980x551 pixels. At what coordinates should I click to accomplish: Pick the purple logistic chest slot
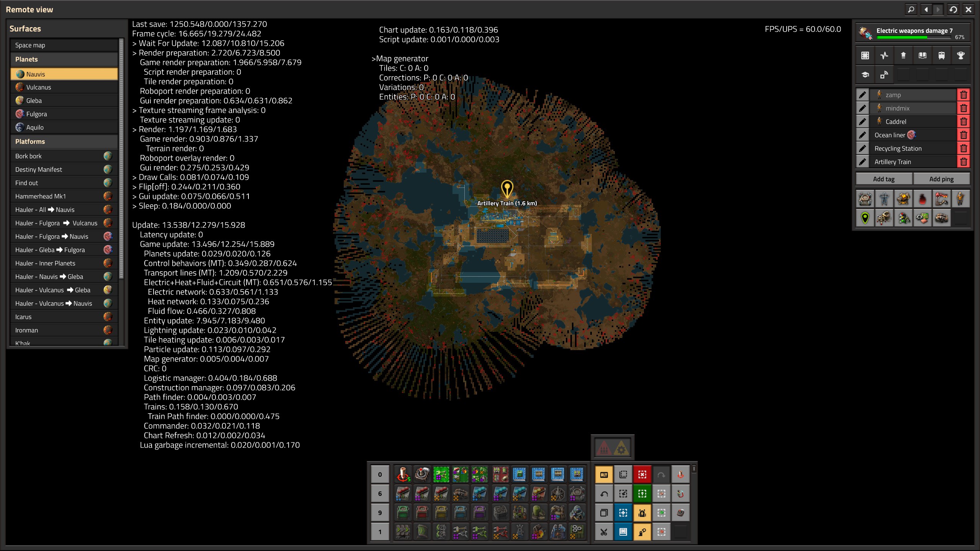click(479, 513)
